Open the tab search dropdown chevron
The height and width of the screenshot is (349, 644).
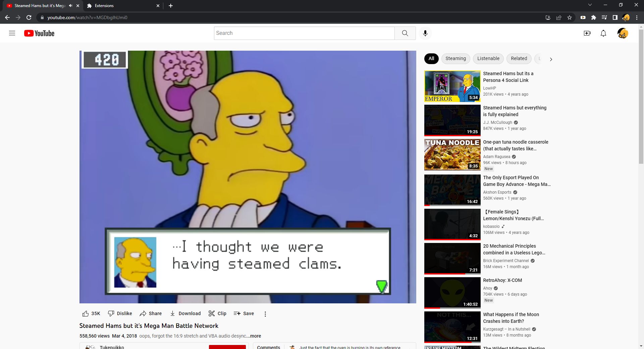click(x=590, y=5)
